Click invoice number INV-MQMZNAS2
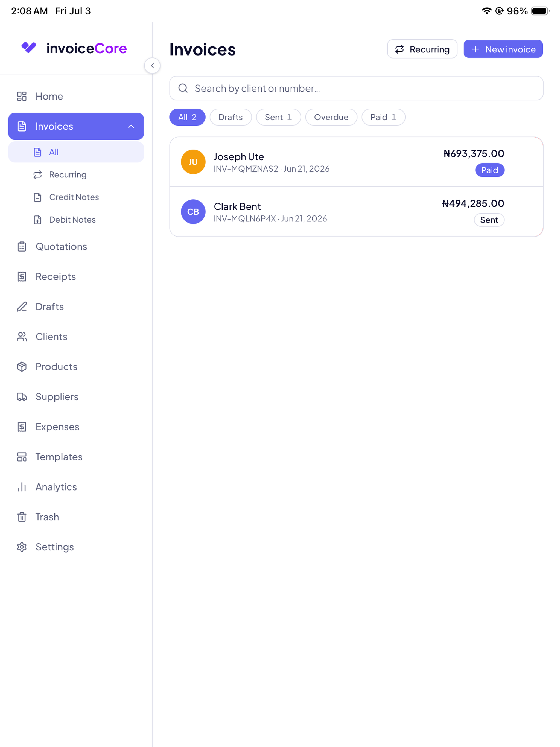The height and width of the screenshot is (747, 560). 246,169
